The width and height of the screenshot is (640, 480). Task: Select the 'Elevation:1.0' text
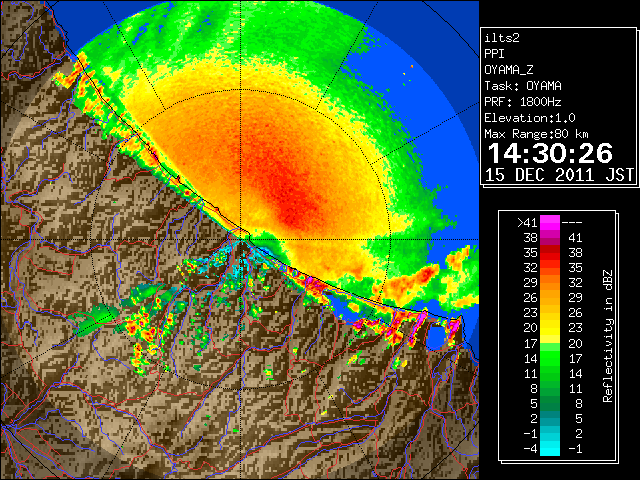coord(530,118)
